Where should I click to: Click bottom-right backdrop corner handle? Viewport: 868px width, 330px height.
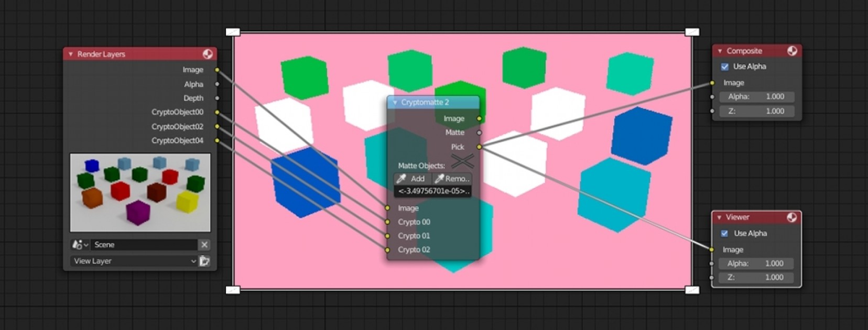(x=692, y=290)
